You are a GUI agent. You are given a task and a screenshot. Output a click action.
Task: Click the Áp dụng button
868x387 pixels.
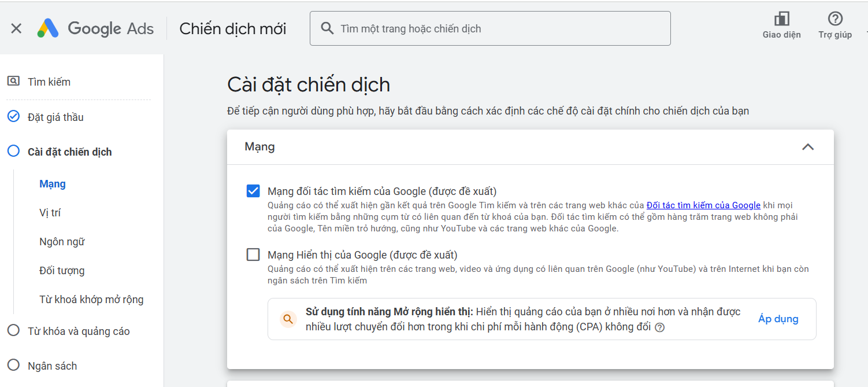click(x=778, y=319)
